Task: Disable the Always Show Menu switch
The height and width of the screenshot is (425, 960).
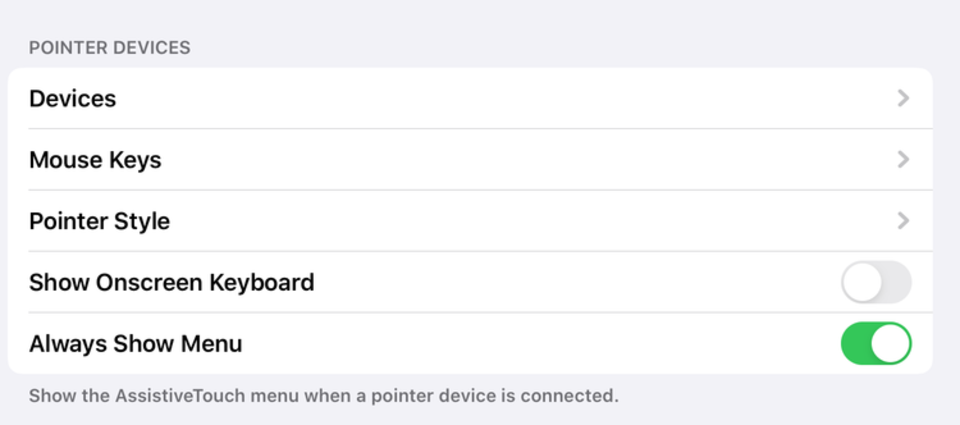Action: click(876, 344)
